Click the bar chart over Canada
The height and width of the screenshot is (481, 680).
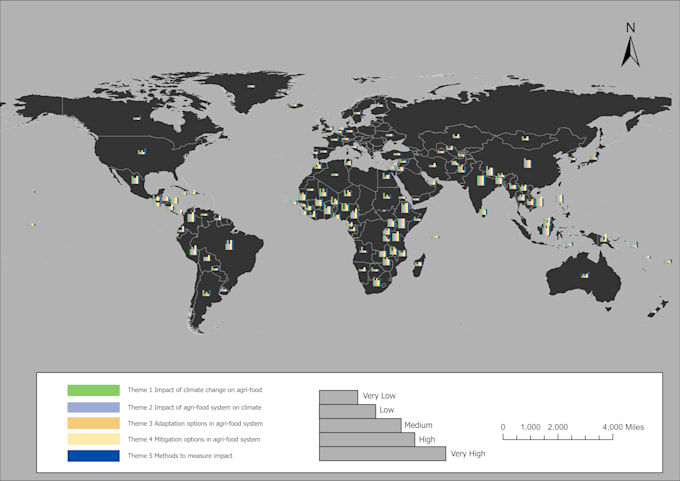click(x=137, y=118)
